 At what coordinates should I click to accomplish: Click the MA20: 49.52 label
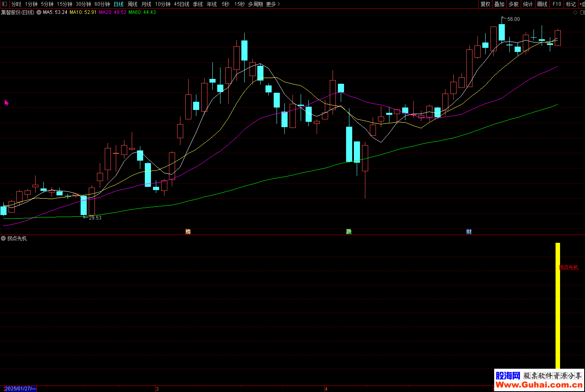[x=112, y=12]
